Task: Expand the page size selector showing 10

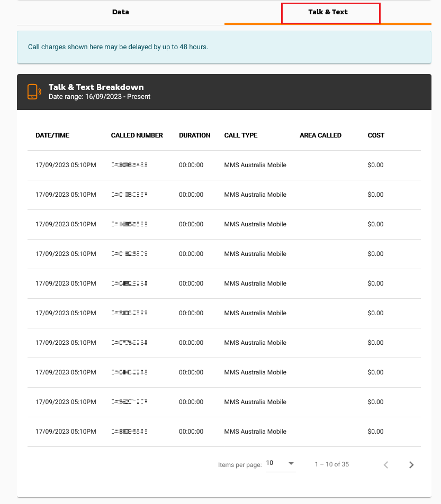Action: 281,463
